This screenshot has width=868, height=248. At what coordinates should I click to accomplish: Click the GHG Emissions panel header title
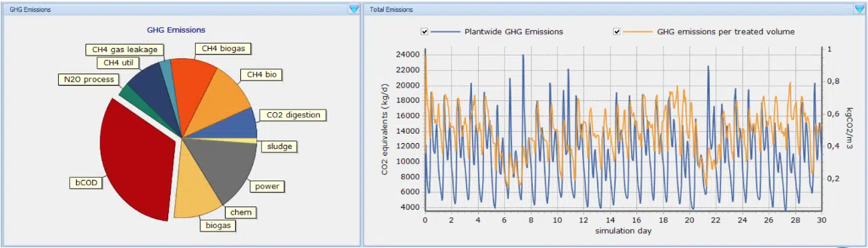[29, 9]
